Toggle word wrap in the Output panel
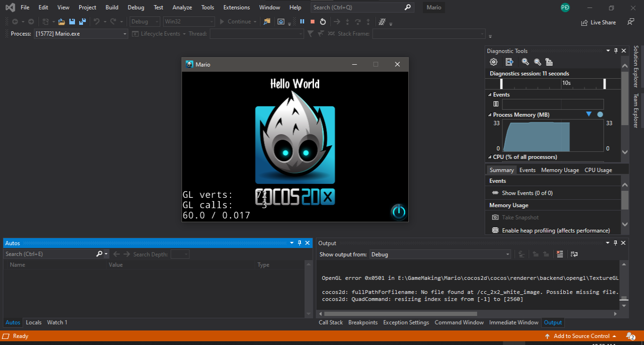 [574, 254]
